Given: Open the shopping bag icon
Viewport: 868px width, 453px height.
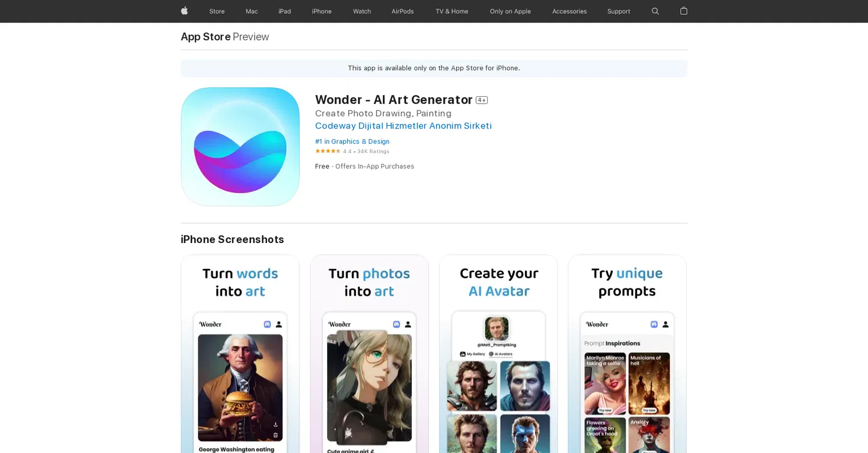Looking at the screenshot, I should (684, 11).
